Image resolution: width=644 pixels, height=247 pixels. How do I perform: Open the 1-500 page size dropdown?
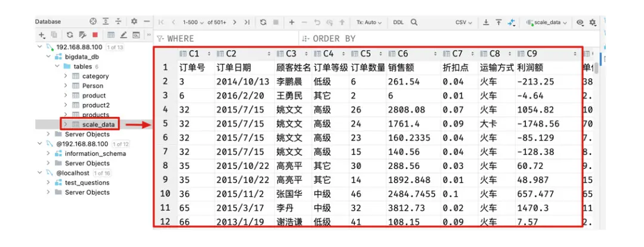(193, 22)
